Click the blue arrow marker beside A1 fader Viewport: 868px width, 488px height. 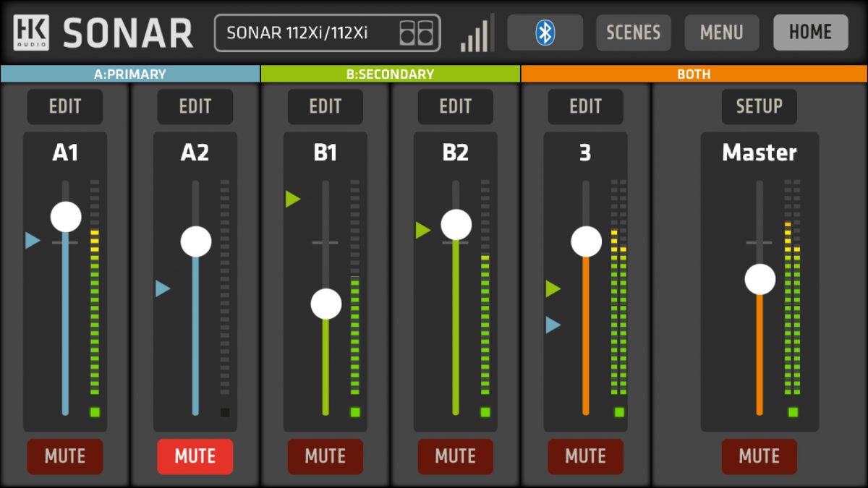[33, 240]
